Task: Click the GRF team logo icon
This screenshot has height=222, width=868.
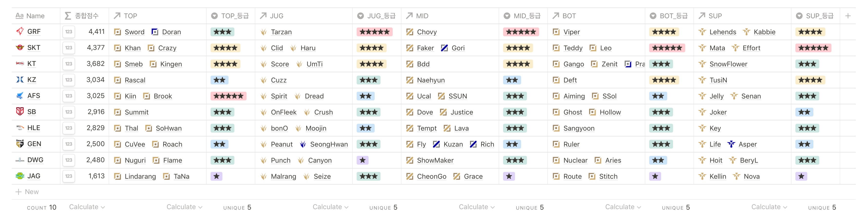Action: tap(20, 32)
